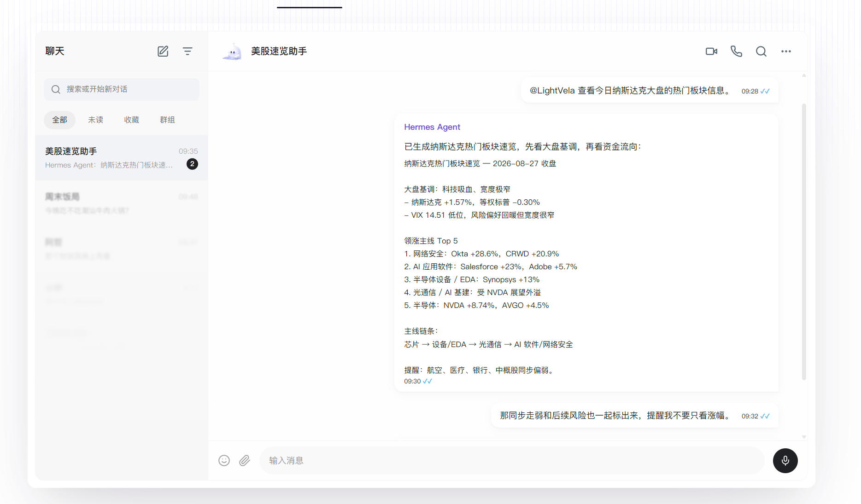Open the 美股速览助手 chat in the list
This screenshot has width=861, height=504.
pyautogui.click(x=122, y=157)
